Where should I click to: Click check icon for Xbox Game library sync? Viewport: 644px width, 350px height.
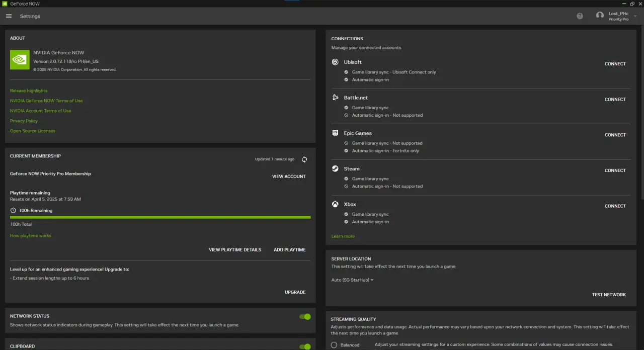click(x=346, y=214)
